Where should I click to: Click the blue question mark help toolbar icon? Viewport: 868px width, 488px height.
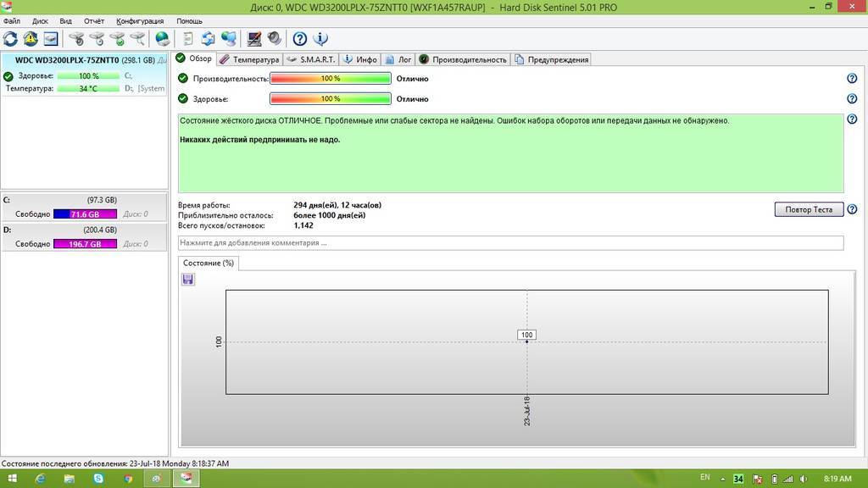coord(300,39)
